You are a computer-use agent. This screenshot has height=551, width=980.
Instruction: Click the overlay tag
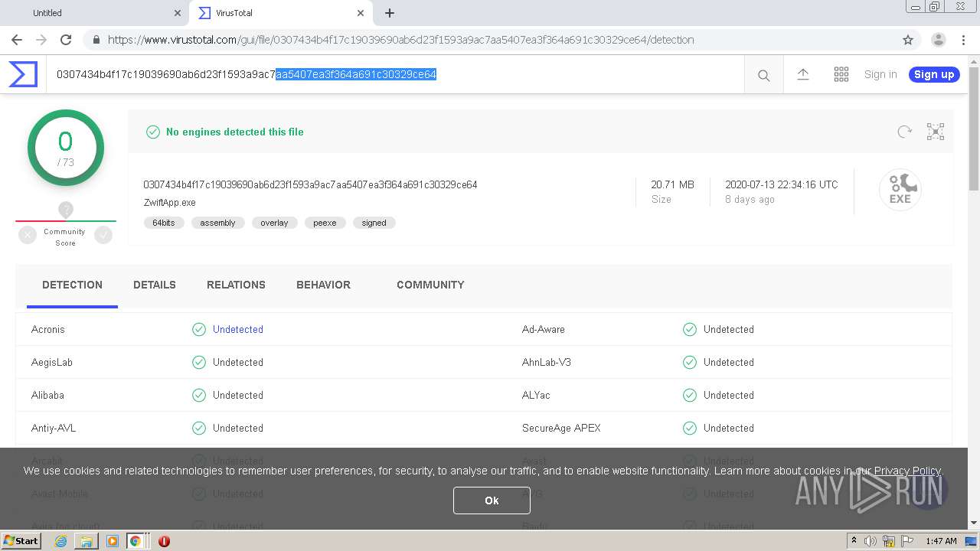coord(274,223)
